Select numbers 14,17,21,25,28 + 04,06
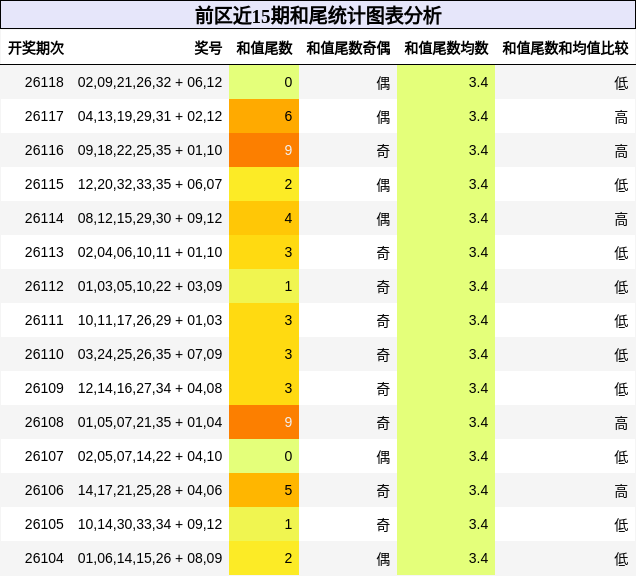 (150, 490)
